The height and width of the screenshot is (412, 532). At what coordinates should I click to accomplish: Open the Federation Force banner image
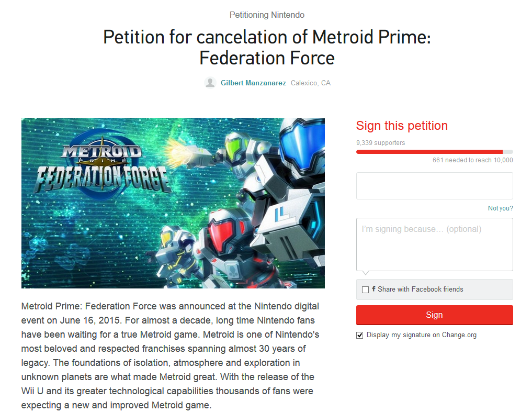(173, 203)
